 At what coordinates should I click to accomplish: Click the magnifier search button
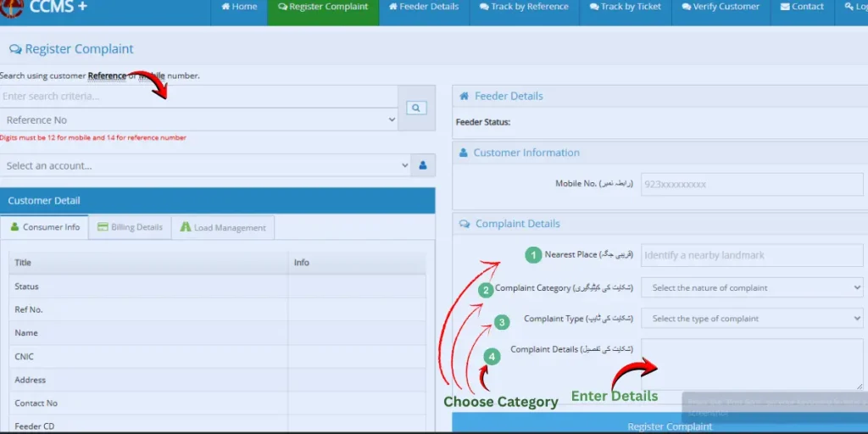(x=416, y=108)
